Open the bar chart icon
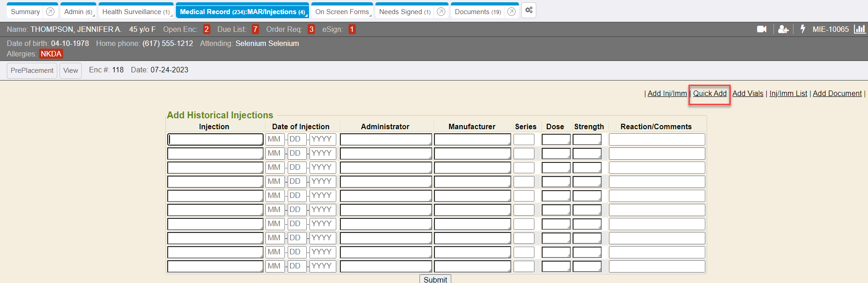 [859, 29]
